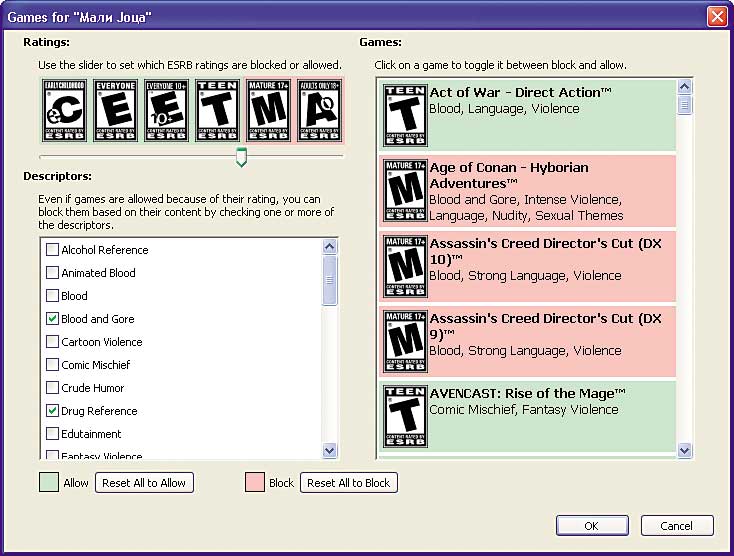
Task: Click the descriptors list scrollbar thumb
Action: (330, 280)
